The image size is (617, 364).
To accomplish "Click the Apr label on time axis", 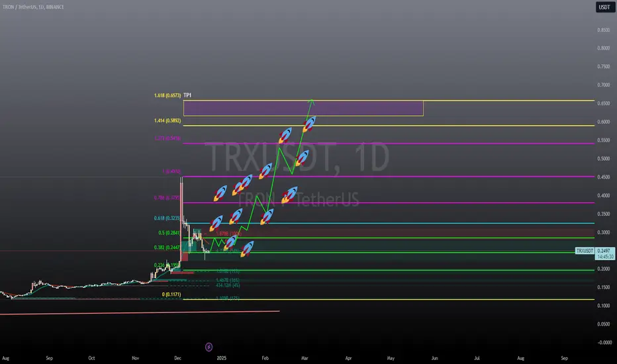I will (348, 358).
